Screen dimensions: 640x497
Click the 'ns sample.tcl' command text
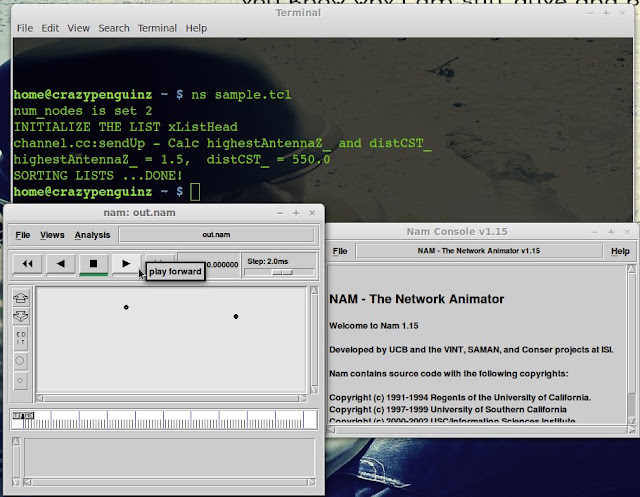241,95
